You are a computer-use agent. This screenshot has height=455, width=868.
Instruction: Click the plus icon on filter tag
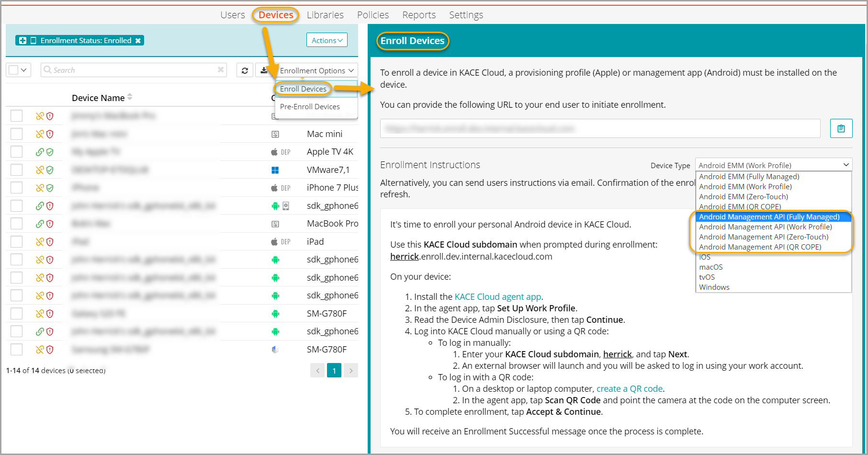point(23,41)
